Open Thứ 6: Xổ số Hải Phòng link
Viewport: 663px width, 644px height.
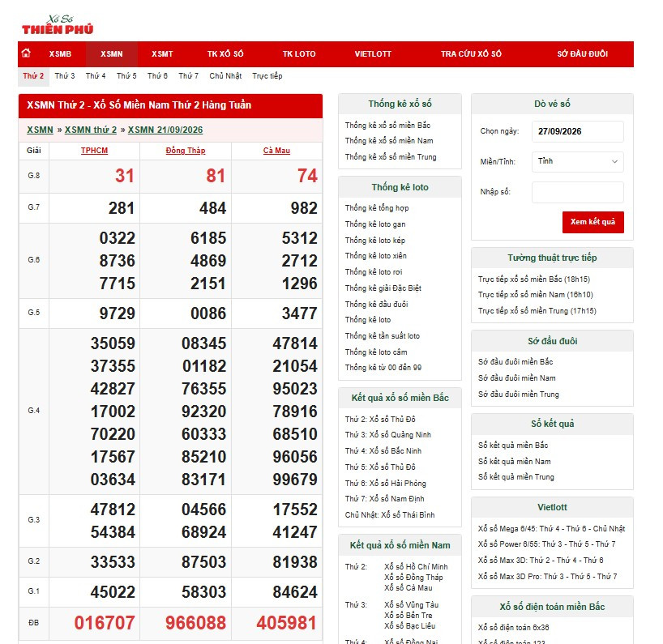point(385,484)
